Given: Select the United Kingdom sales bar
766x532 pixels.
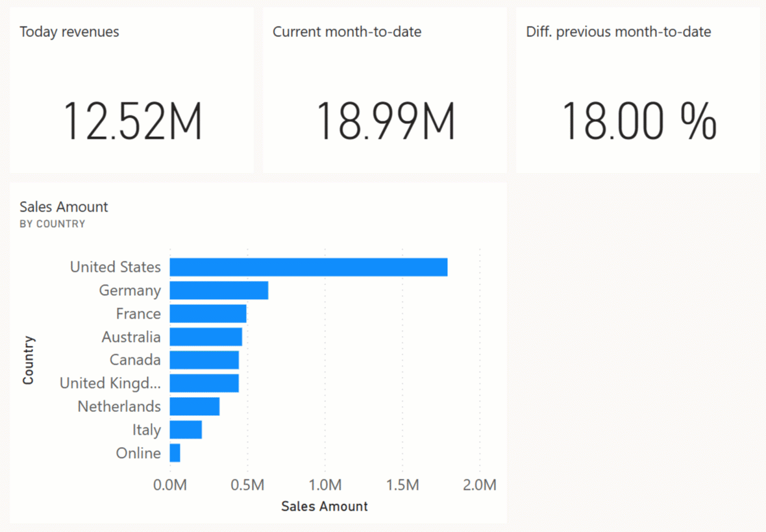Looking at the screenshot, I should (x=204, y=383).
